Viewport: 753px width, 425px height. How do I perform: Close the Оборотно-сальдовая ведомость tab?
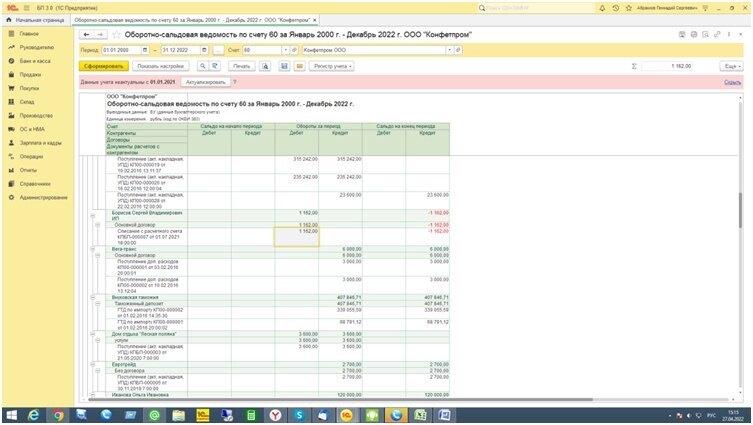(315, 20)
